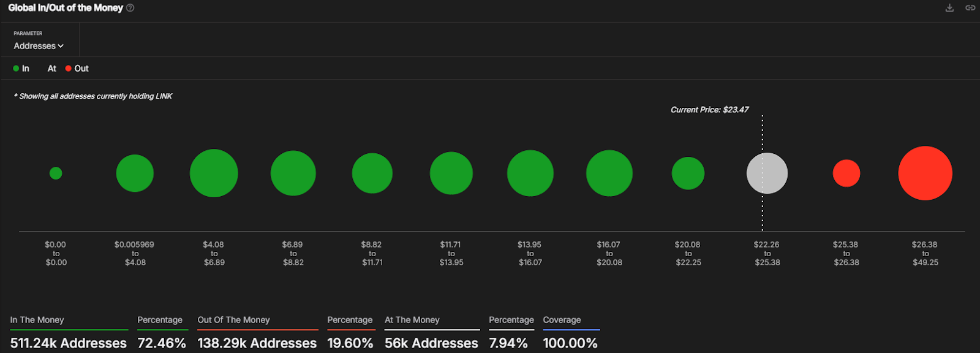Click the 138.29k Addresses value
Viewport: 980px width, 353px height.
[257, 343]
